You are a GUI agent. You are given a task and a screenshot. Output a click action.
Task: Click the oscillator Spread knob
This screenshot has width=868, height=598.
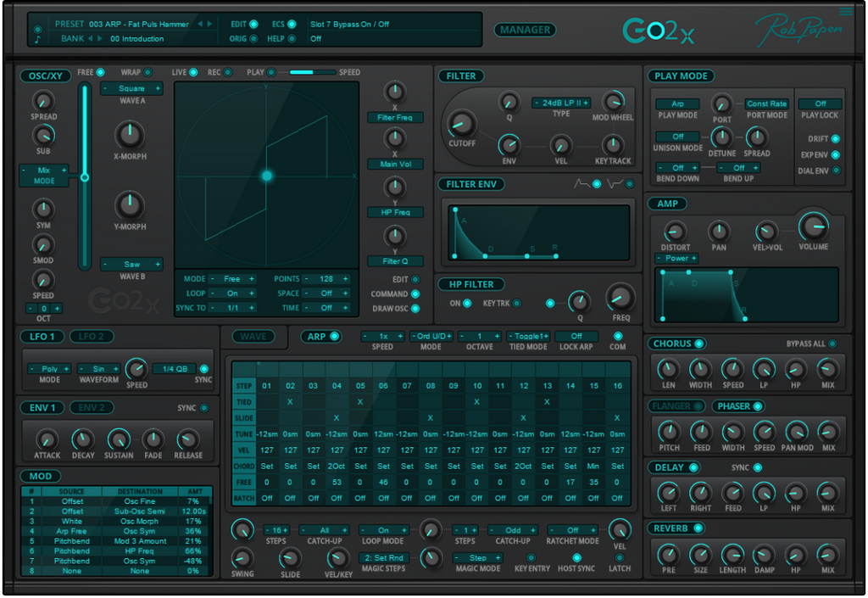coord(43,101)
